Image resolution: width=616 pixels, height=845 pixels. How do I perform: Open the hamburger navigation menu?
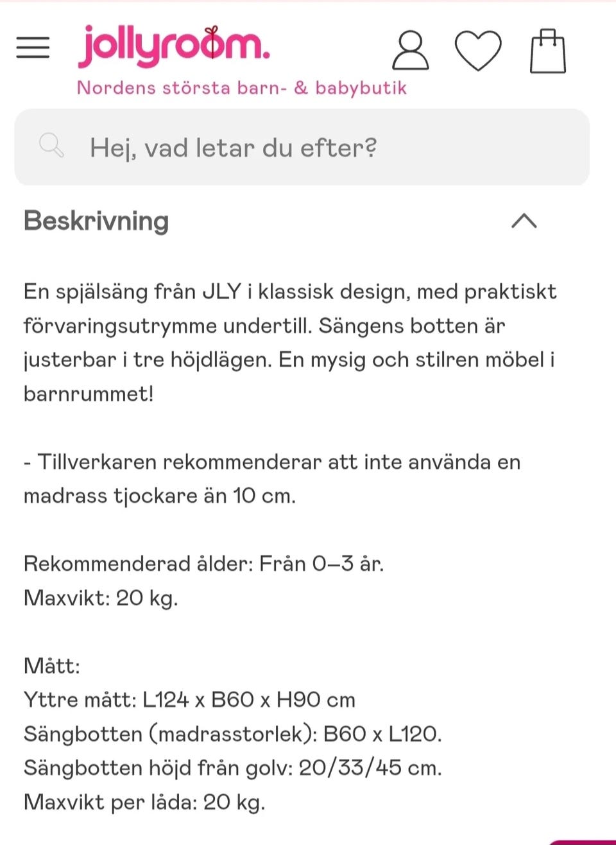pyautogui.click(x=33, y=48)
